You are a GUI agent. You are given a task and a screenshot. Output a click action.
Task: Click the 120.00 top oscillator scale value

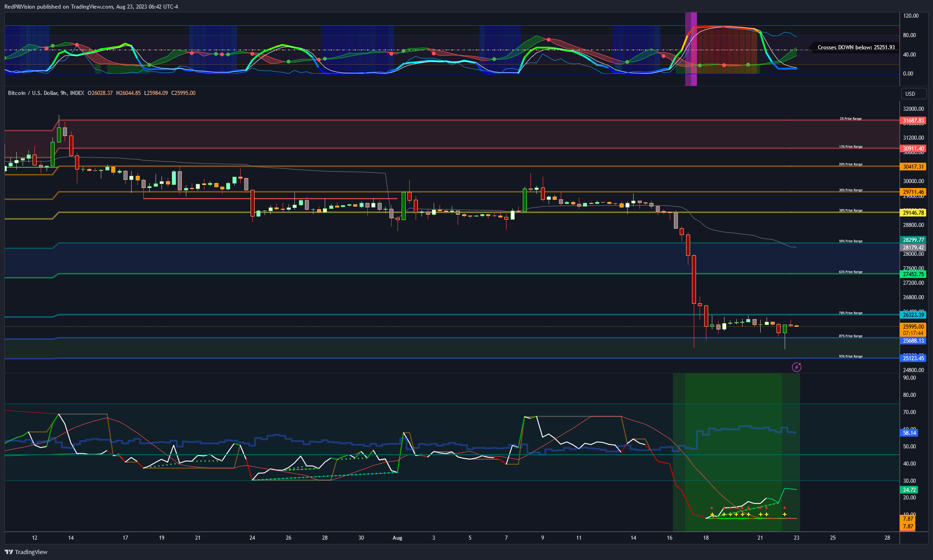(x=911, y=16)
